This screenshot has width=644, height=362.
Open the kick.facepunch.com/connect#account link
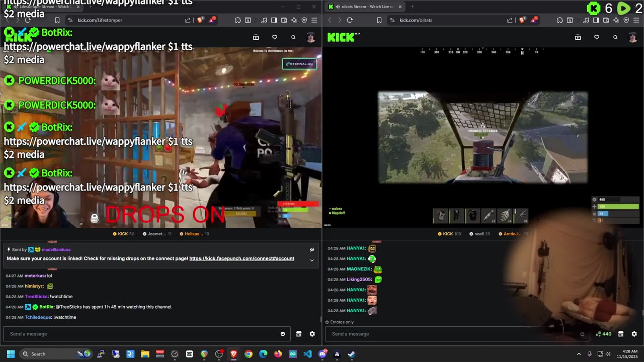tap(242, 258)
